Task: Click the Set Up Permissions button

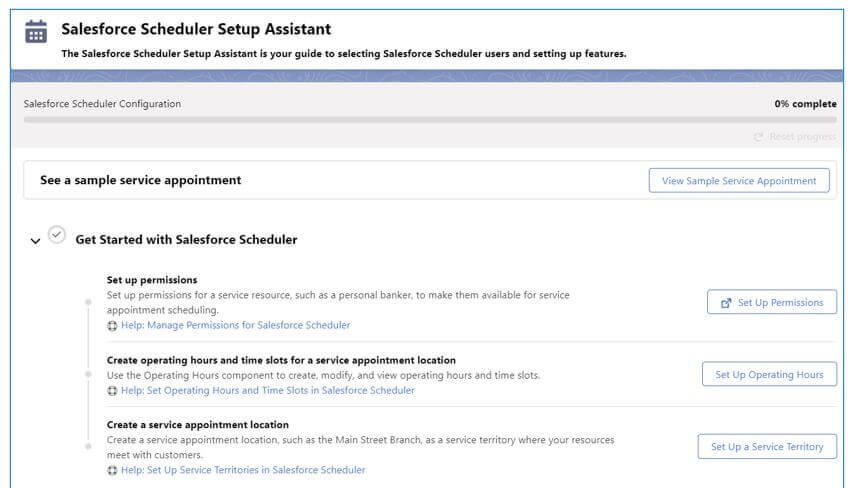Action: pyautogui.click(x=772, y=302)
